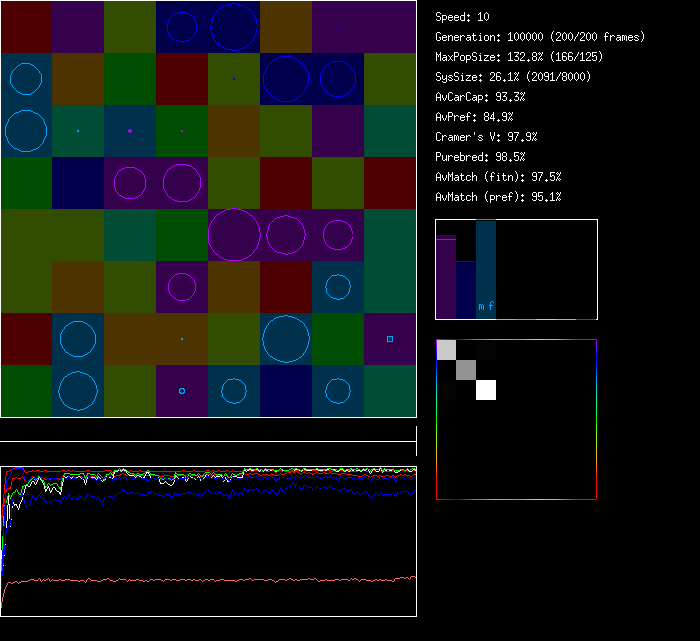Select the small cyan square in purple cell
This screenshot has height=641, width=700.
pyautogui.click(x=390, y=339)
